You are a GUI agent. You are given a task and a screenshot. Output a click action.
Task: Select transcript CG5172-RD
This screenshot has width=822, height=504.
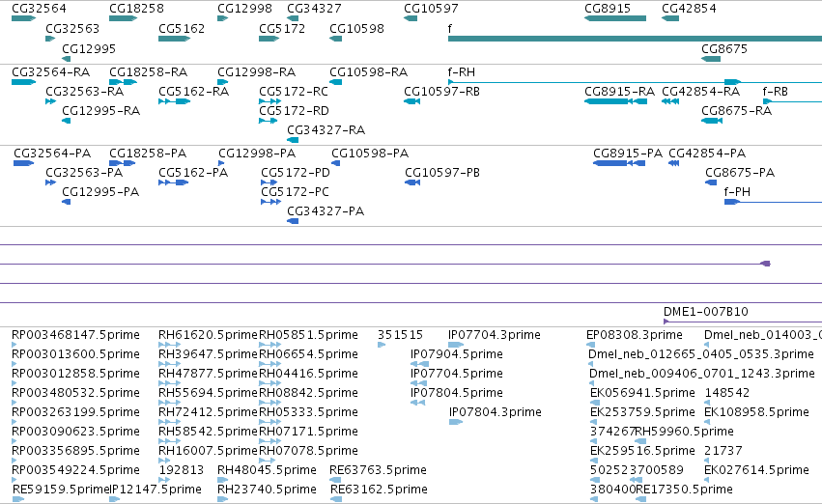pos(294,110)
